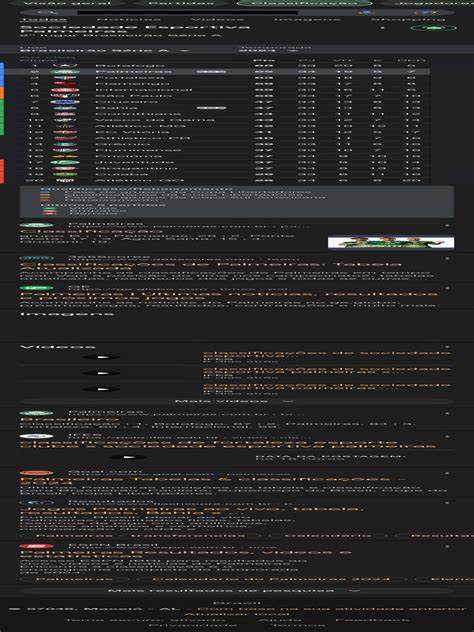Screen dimensions: 474x632
Task: Click the ESPN Brasil site favicon
Action: (x=36, y=546)
